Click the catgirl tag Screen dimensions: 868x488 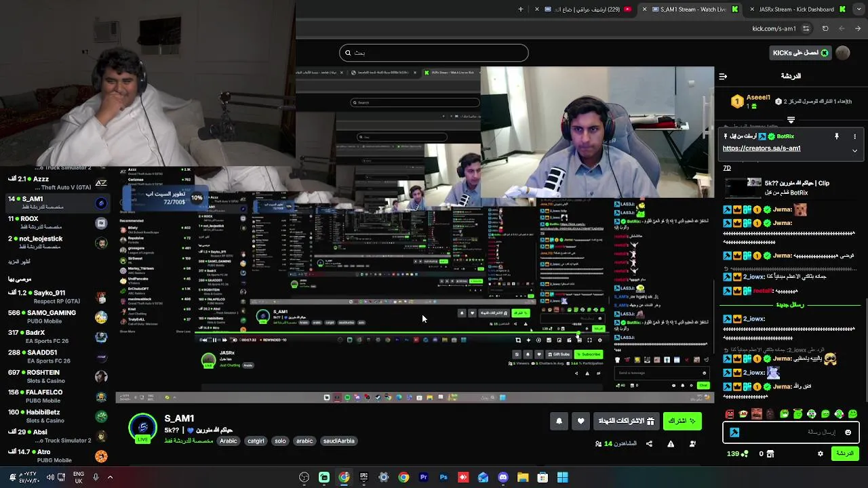coord(256,441)
